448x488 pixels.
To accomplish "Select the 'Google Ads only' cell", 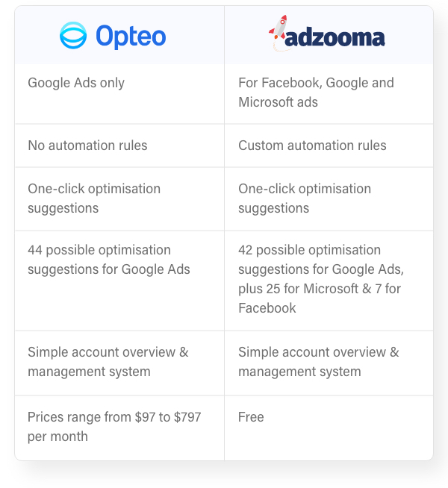I will (119, 94).
